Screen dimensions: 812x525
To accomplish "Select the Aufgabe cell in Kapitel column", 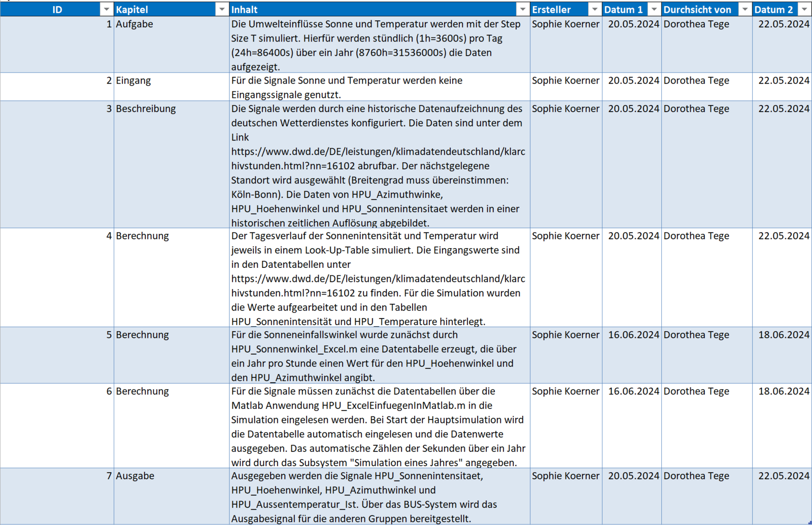I will coord(134,24).
